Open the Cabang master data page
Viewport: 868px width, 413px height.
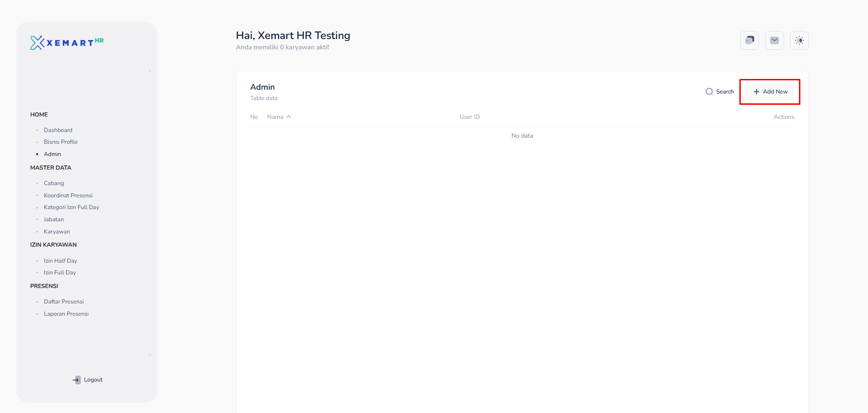pyautogui.click(x=54, y=183)
